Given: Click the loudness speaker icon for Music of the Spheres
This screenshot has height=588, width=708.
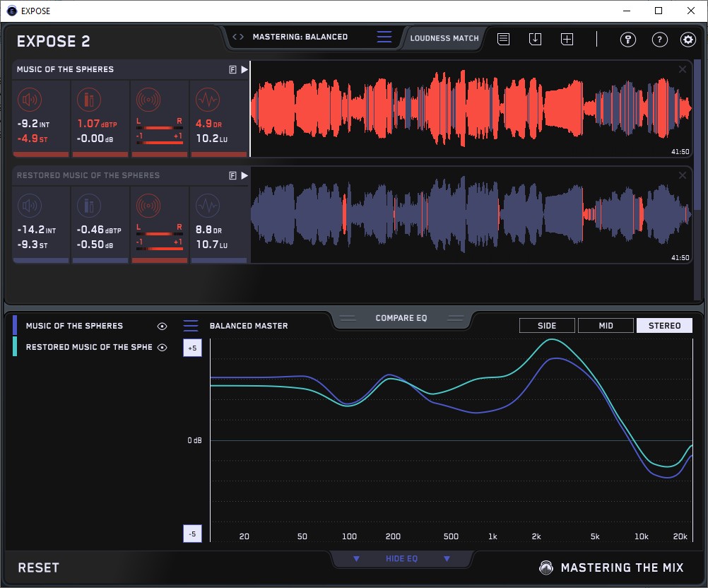Looking at the screenshot, I should (30, 100).
